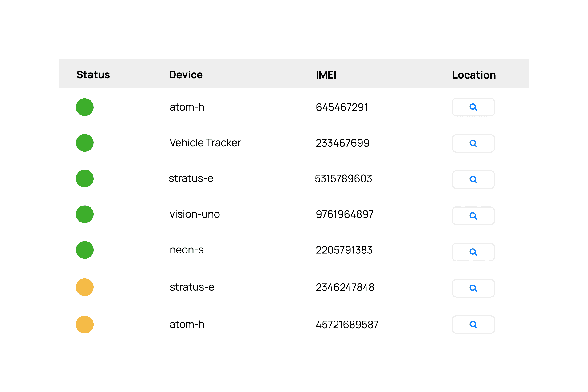Click location search icon for IMEI 645467291

(473, 107)
